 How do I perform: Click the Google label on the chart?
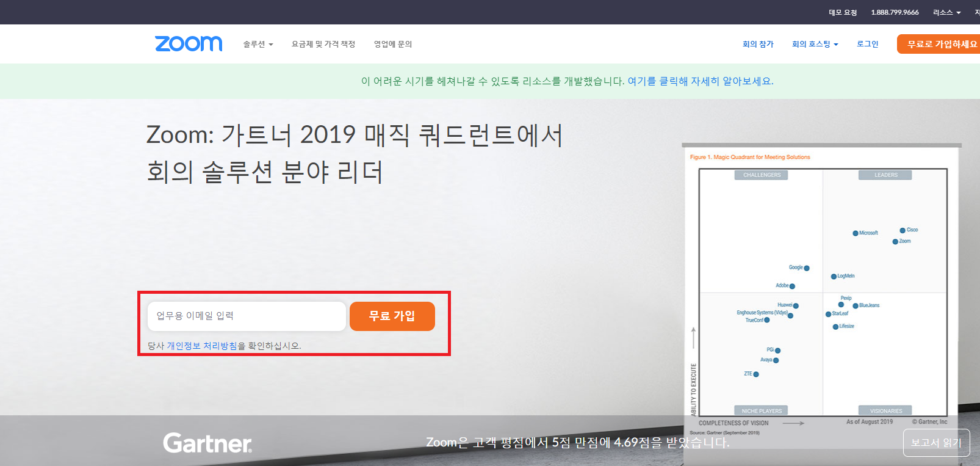[x=796, y=268]
